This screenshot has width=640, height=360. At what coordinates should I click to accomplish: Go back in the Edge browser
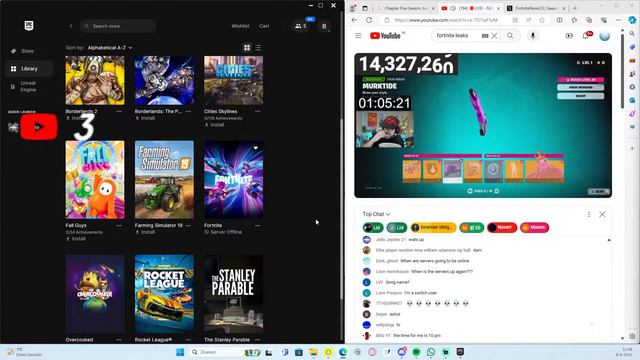pyautogui.click(x=354, y=20)
